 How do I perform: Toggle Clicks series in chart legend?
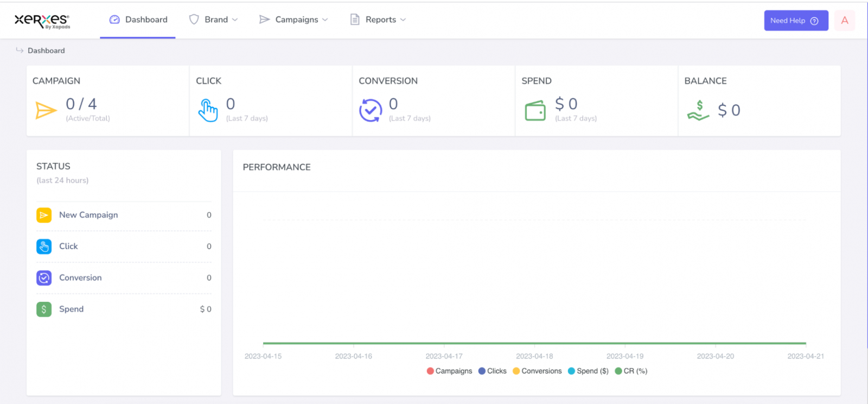492,371
